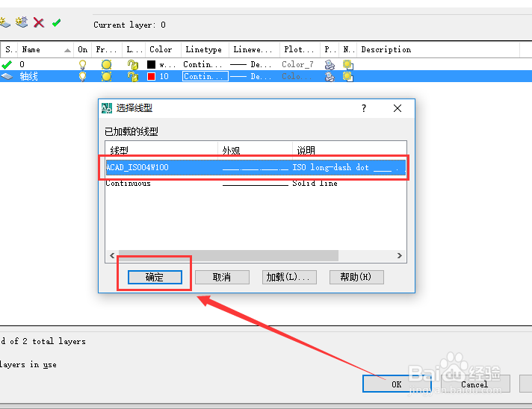The width and height of the screenshot is (532, 409).
Task: Click the 线型 column header in the dialog
Action: pos(161,150)
